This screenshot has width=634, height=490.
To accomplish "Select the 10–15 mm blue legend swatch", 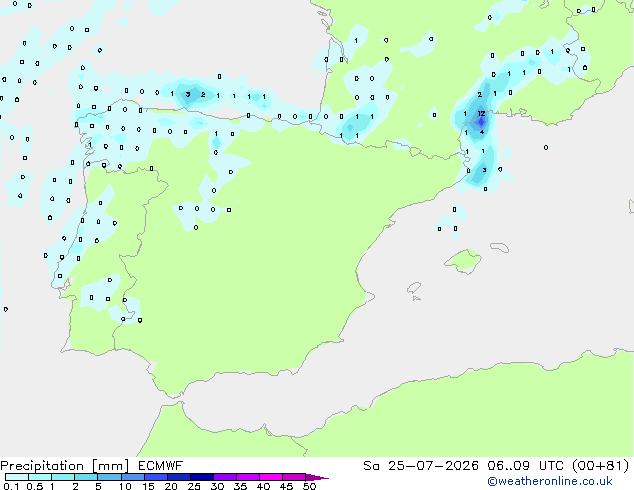I will point(133,477).
